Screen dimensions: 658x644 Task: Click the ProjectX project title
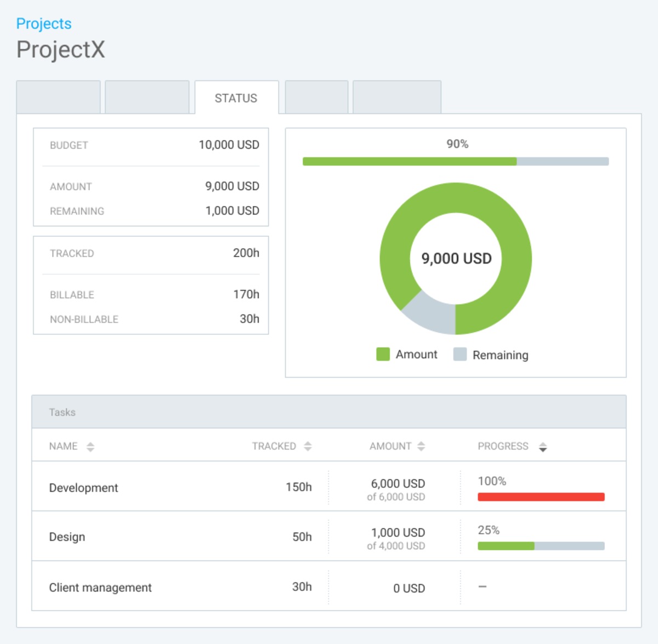pyautogui.click(x=61, y=50)
